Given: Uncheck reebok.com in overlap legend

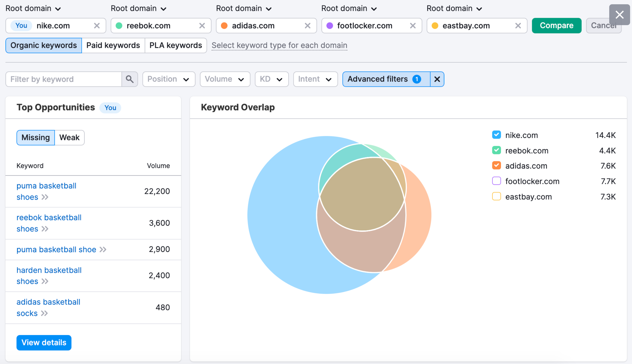Looking at the screenshot, I should pos(496,150).
